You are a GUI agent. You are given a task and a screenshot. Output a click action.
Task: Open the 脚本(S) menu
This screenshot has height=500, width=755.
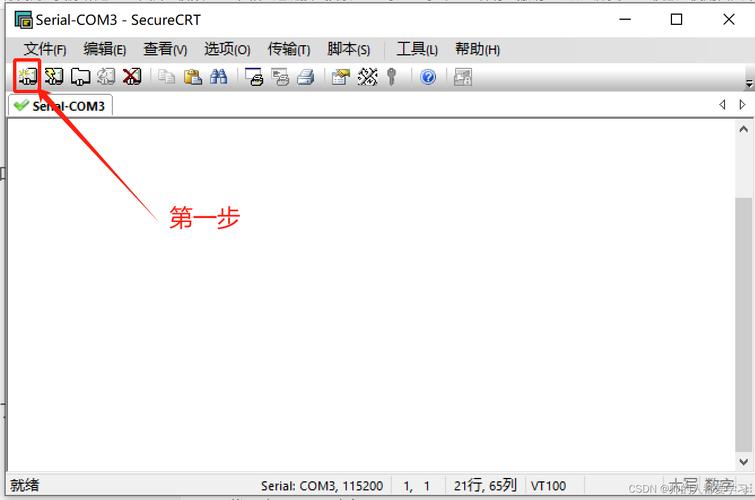point(349,49)
